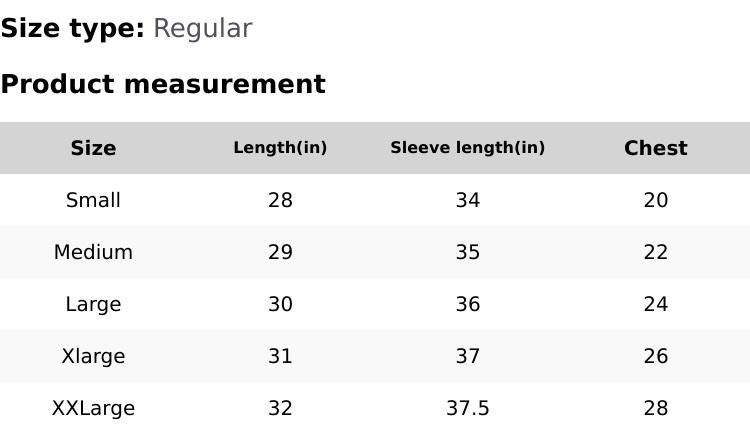Click the XXLarge sleeve length value 37.5
750x434 pixels.
467,408
